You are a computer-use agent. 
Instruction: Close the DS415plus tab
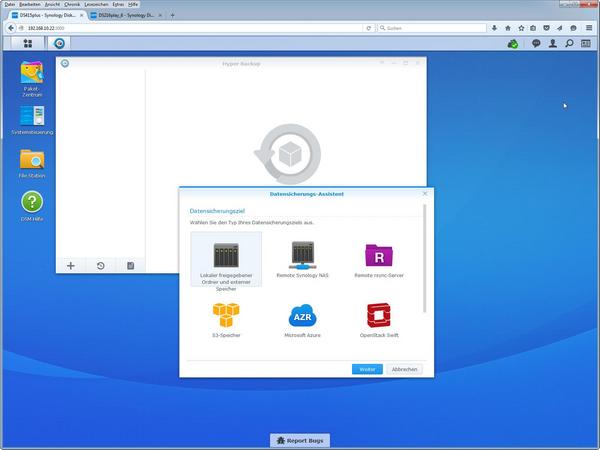click(81, 15)
